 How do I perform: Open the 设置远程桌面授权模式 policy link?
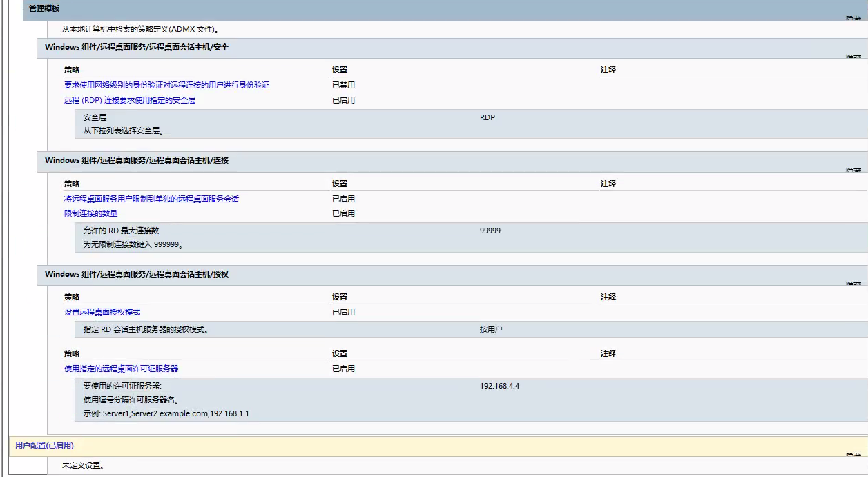tap(102, 312)
